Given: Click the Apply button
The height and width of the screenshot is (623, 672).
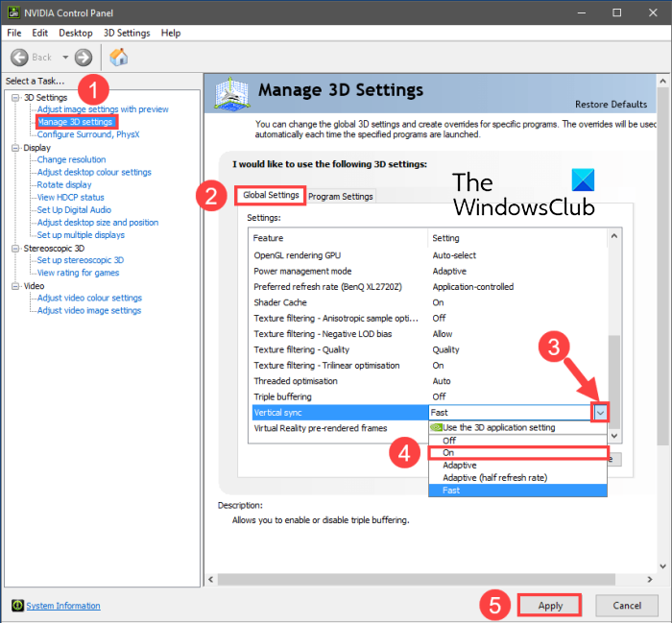Looking at the screenshot, I should (550, 606).
